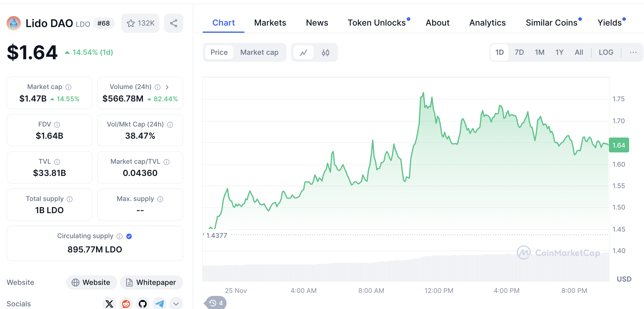Click the 895.77M LDO circulating supply value
The height and width of the screenshot is (309, 644).
click(95, 249)
